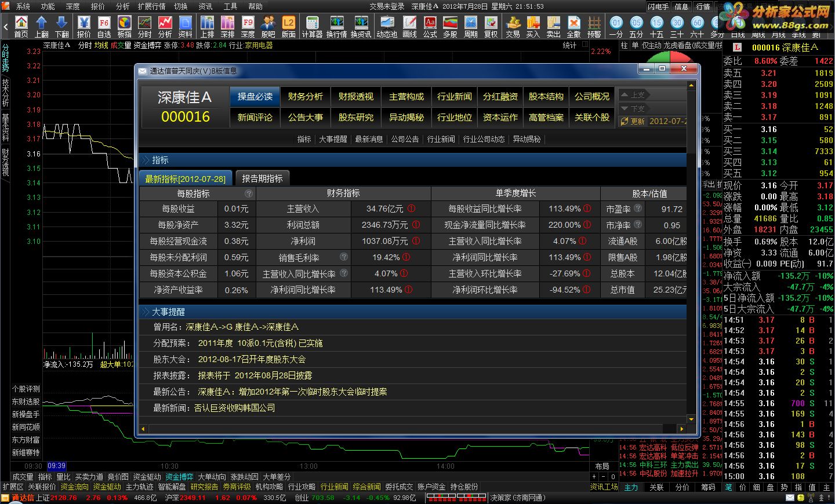The width and height of the screenshot is (835, 504).
Task: Switch to 报告期指标 tab
Action: (x=262, y=178)
